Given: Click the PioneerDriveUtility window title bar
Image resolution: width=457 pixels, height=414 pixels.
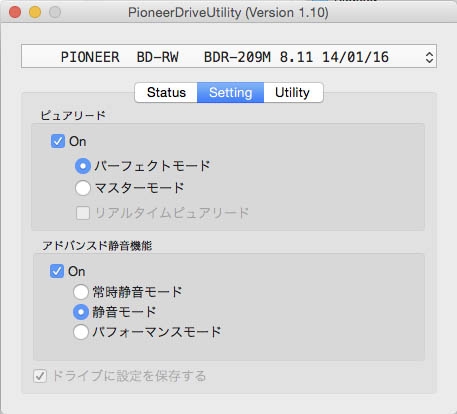Looking at the screenshot, I should (x=228, y=12).
